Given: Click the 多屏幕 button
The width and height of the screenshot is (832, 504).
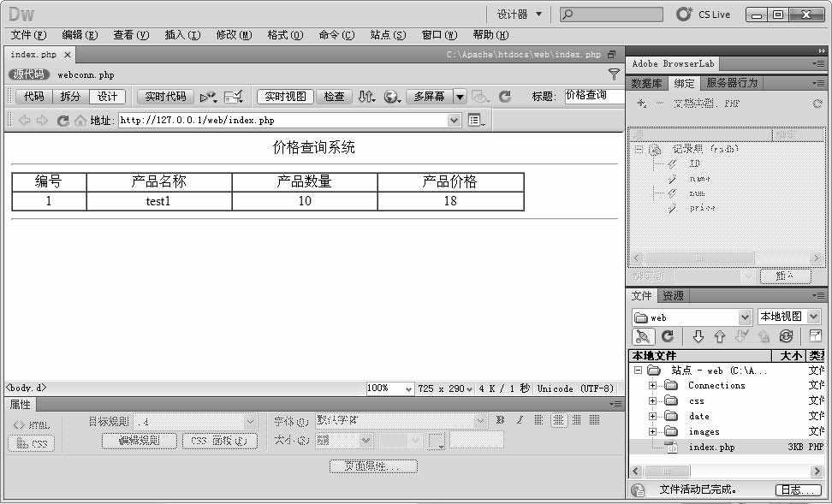Looking at the screenshot, I should click(429, 97).
